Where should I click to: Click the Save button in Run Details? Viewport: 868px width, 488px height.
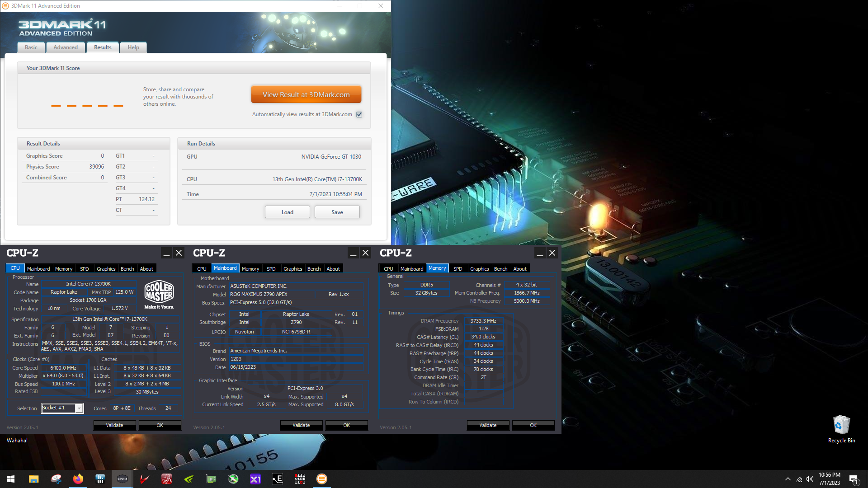[337, 212]
